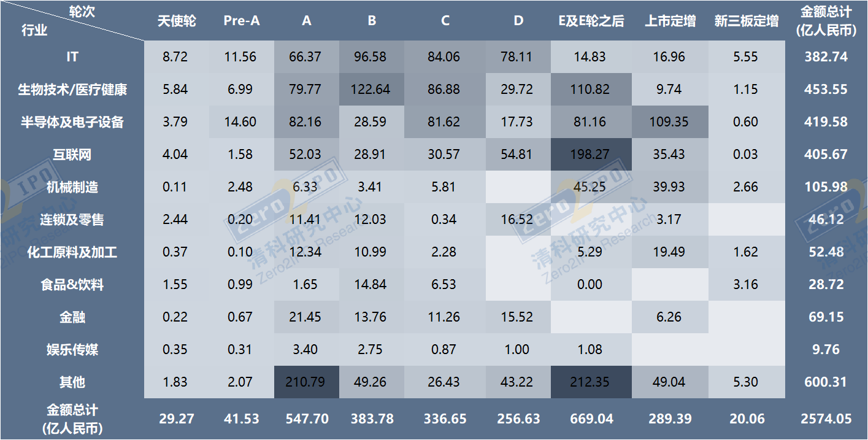Select the 娱乐传媒 row label
Image resolution: width=868 pixels, height=440 pixels.
coord(72,350)
